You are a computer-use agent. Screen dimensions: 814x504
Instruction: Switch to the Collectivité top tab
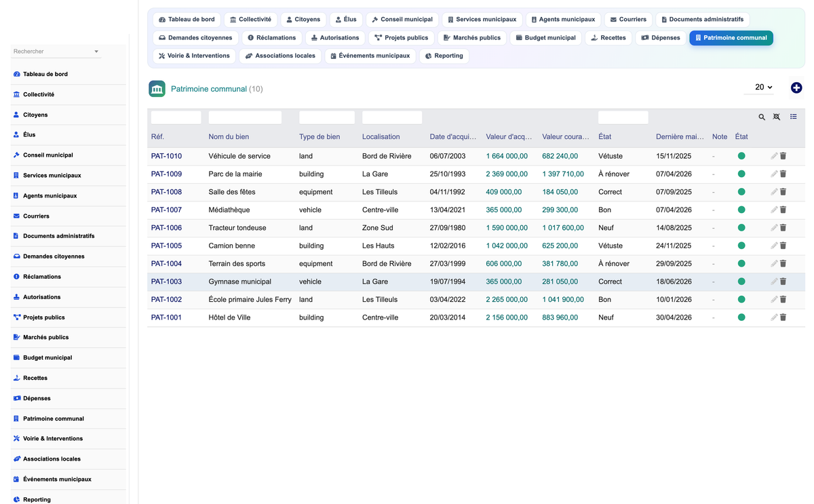(x=250, y=20)
